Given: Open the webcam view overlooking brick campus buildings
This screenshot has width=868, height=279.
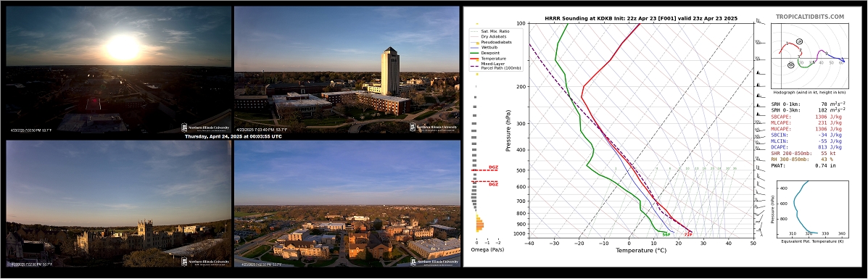Looking at the screenshot, I should click(347, 203).
